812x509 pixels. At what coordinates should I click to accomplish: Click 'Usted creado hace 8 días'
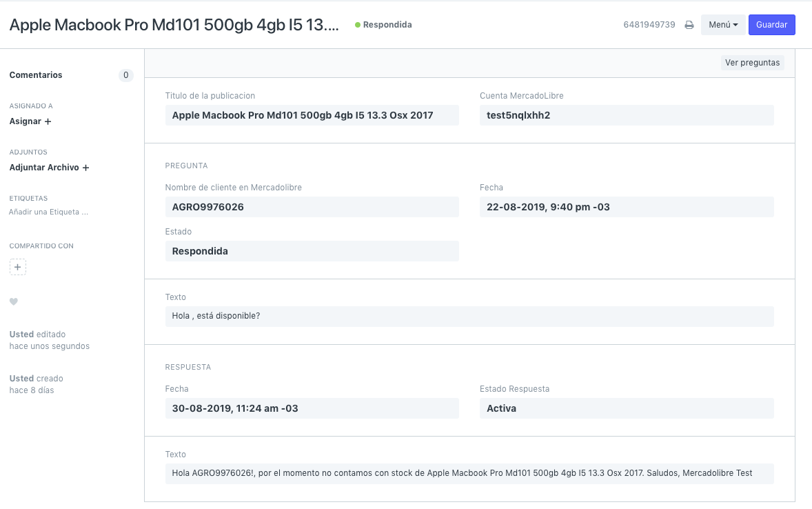(x=37, y=384)
